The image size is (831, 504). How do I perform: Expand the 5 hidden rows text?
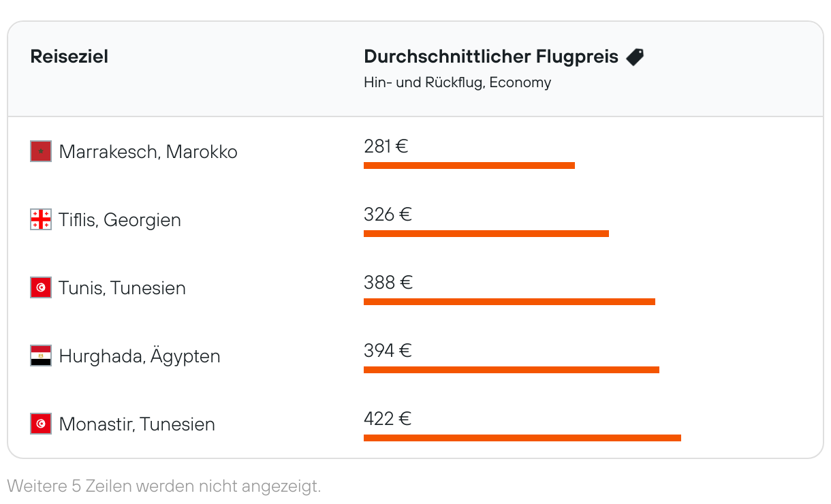163,486
